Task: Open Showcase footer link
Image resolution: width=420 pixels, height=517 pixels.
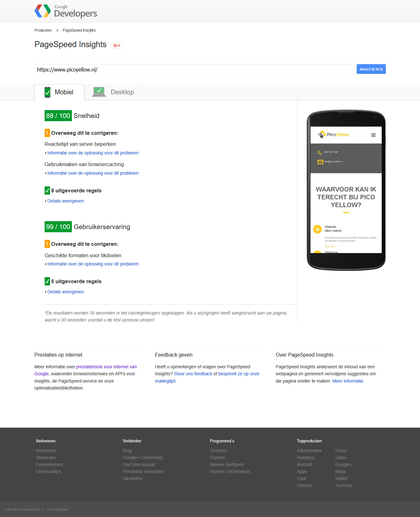Action: 46,458
